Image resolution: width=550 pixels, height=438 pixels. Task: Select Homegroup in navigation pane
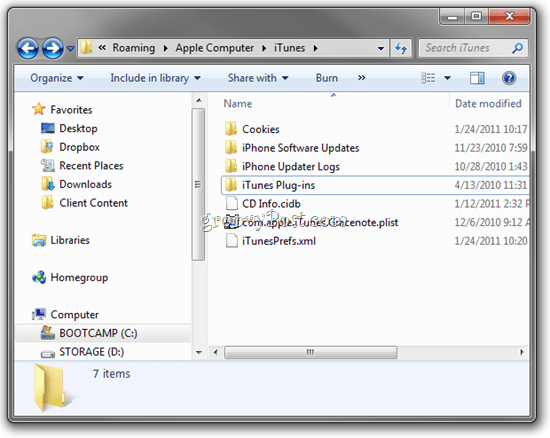tap(79, 277)
